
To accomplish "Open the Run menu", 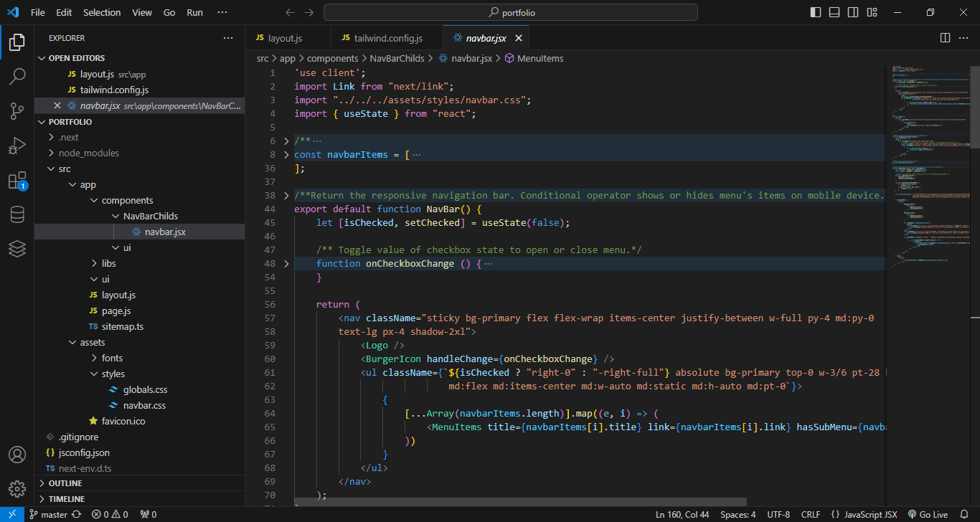I will [x=194, y=12].
